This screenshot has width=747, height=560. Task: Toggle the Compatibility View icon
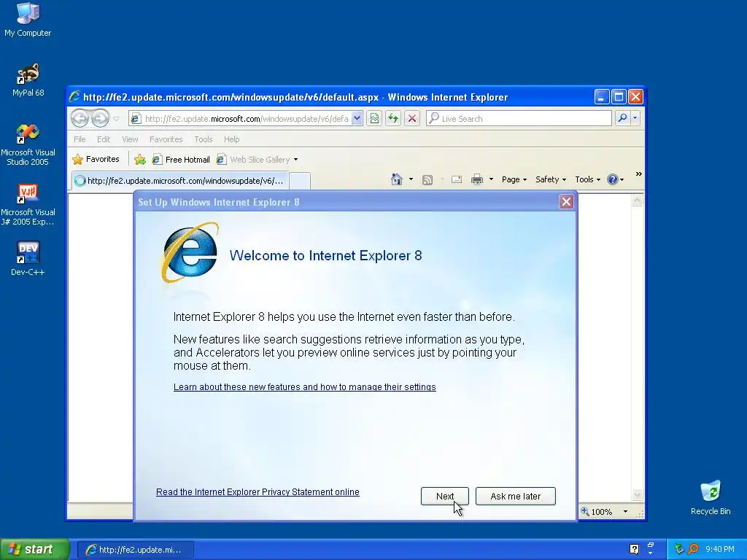pyautogui.click(x=374, y=119)
